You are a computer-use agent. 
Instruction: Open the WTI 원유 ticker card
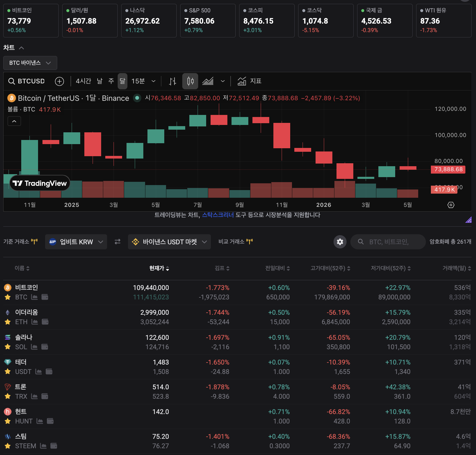(x=444, y=21)
